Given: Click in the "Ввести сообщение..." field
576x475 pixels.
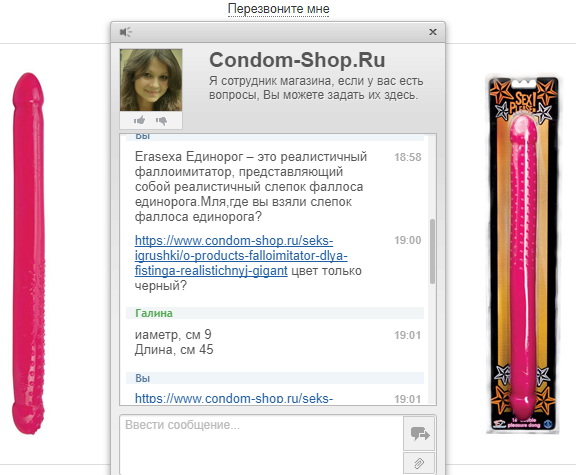Looking at the screenshot, I should [x=261, y=445].
